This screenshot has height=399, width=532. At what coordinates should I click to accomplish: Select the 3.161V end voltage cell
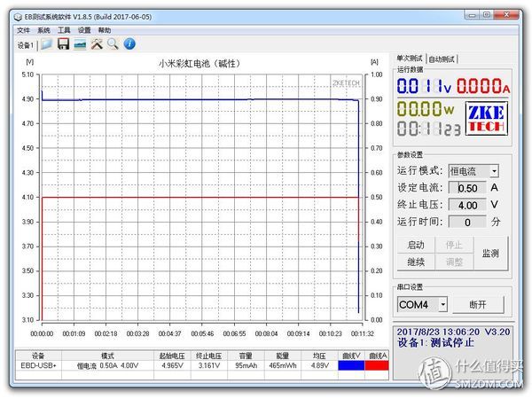tap(208, 365)
